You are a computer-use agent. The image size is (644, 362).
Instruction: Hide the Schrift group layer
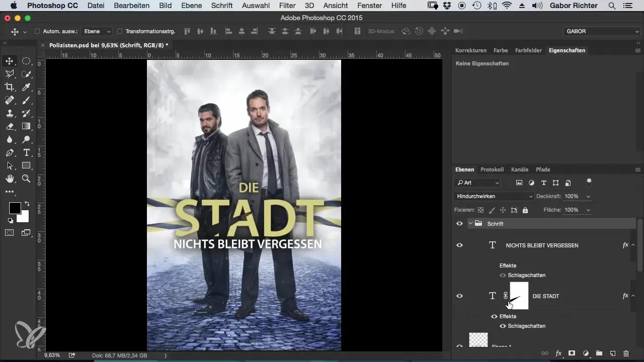coord(459,223)
